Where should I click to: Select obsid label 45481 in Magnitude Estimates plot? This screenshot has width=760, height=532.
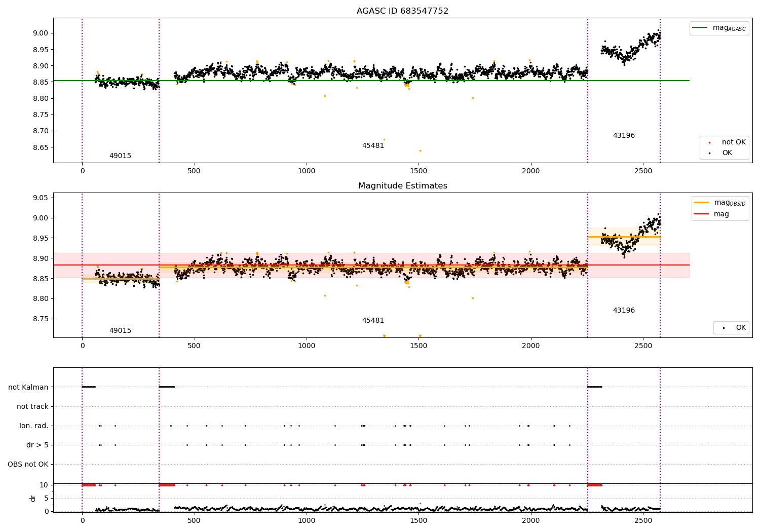[373, 321]
